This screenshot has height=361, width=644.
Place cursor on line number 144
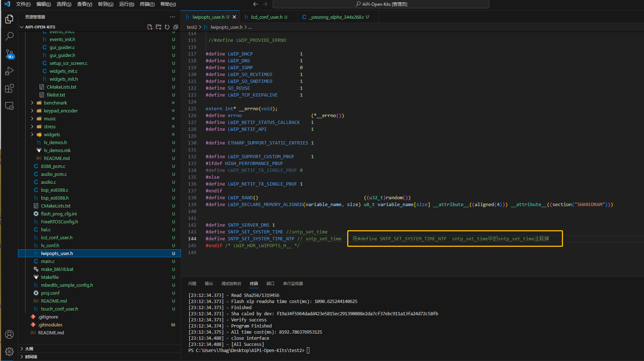(x=192, y=239)
